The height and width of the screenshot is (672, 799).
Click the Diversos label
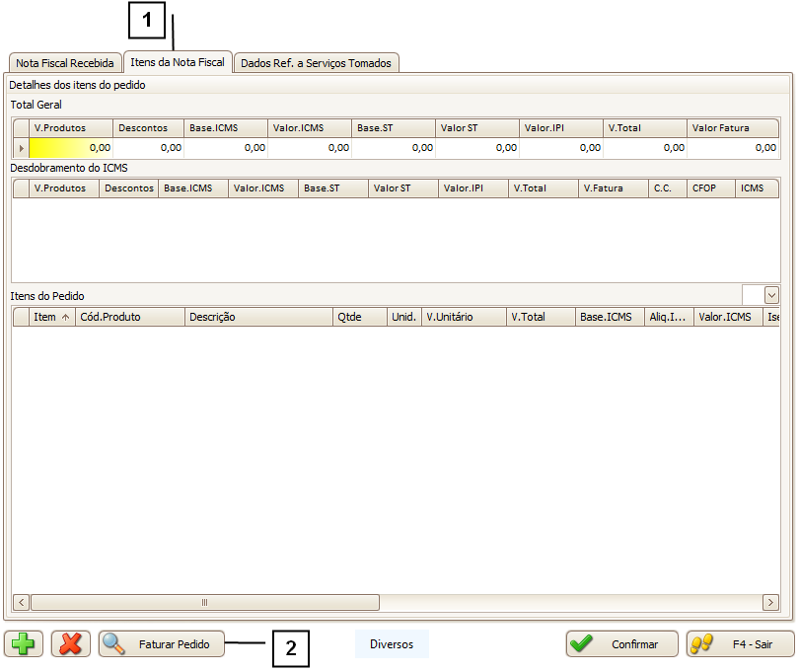pos(392,644)
